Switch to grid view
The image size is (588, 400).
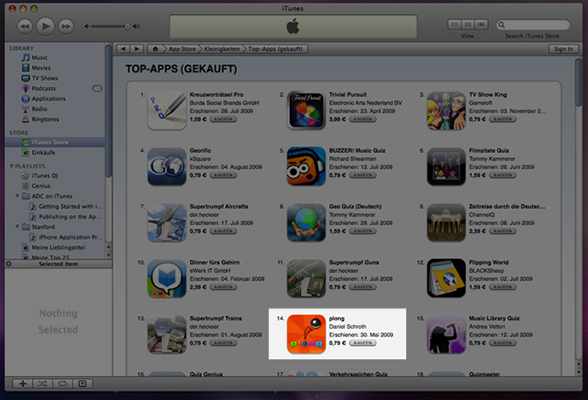[468, 25]
